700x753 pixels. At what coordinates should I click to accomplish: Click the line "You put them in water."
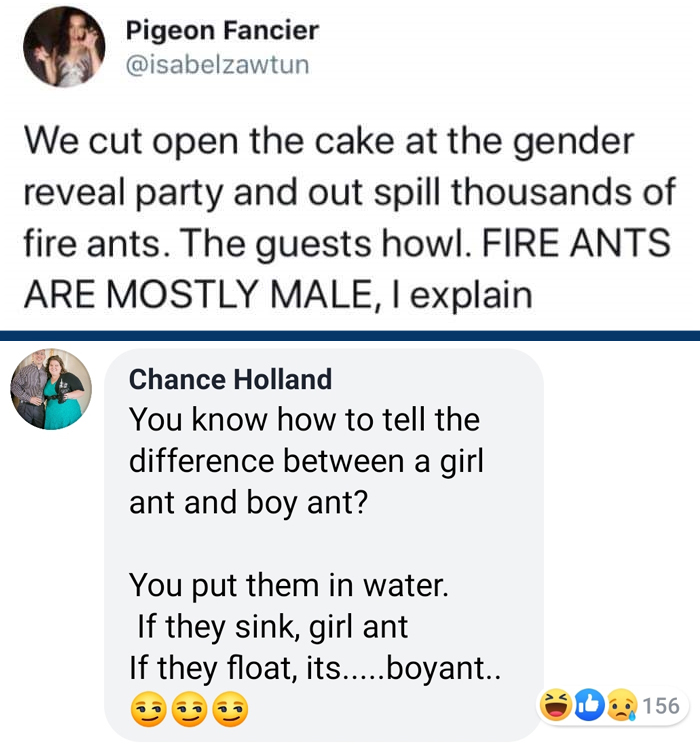pos(289,585)
